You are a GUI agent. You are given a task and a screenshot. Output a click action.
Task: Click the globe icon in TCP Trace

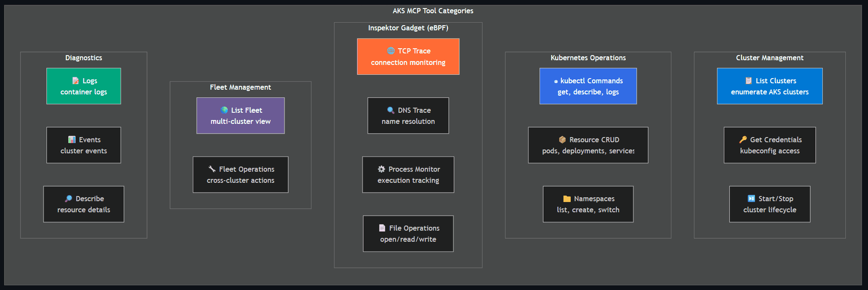(391, 51)
